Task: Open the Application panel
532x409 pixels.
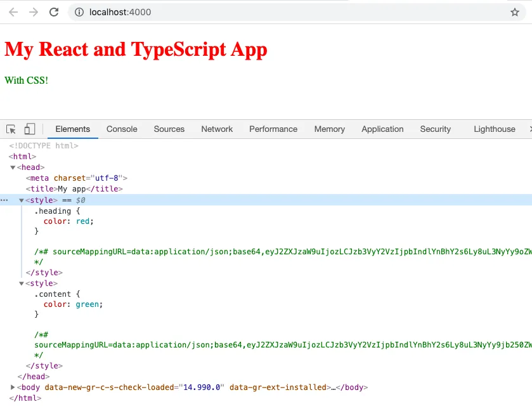Action: (382, 129)
